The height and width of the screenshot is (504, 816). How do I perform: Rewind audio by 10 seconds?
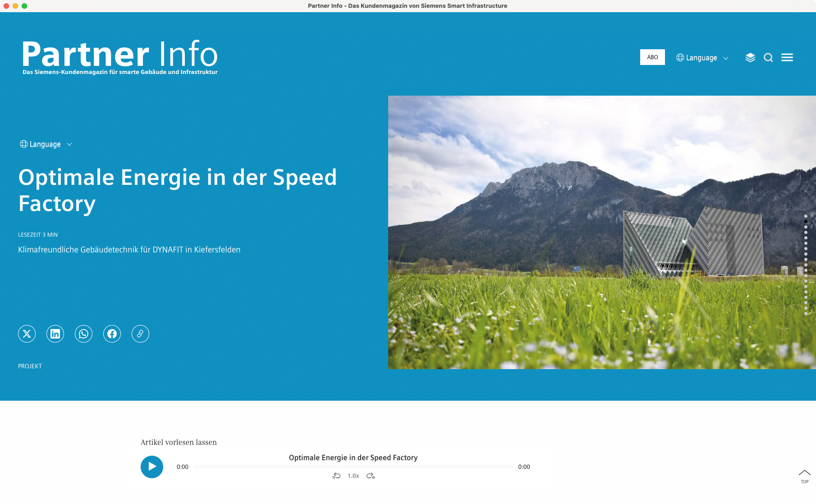point(336,476)
